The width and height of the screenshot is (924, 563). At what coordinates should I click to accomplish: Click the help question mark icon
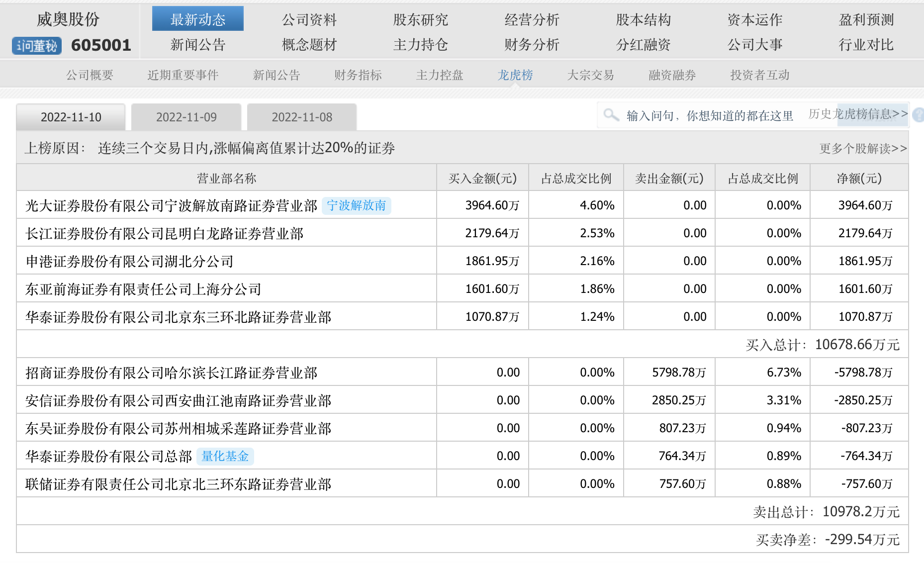918,115
